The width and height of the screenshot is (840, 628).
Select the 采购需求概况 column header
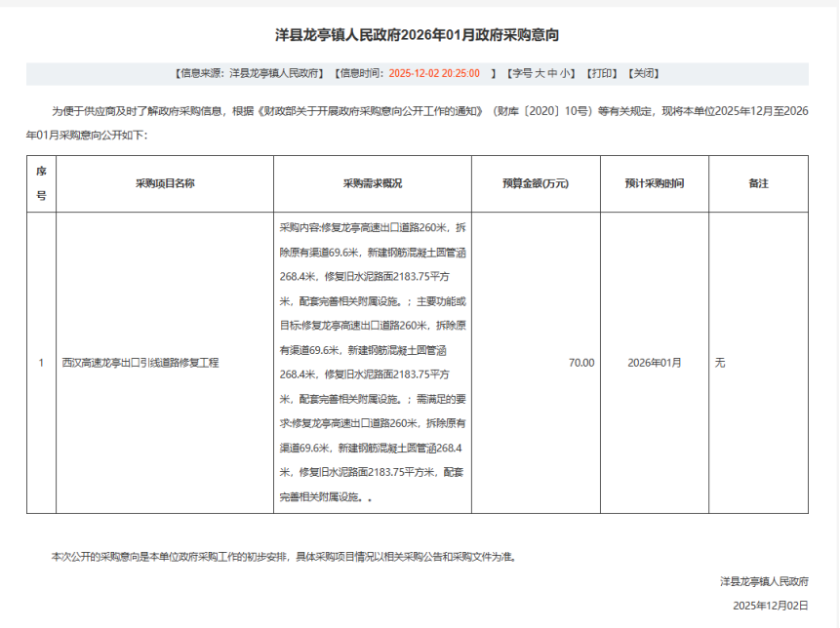click(x=372, y=182)
